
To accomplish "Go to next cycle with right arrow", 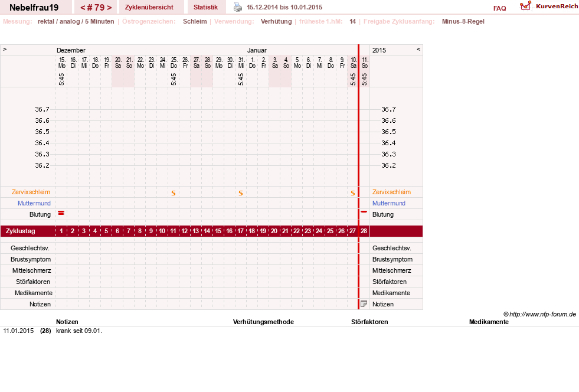I will [x=109, y=8].
